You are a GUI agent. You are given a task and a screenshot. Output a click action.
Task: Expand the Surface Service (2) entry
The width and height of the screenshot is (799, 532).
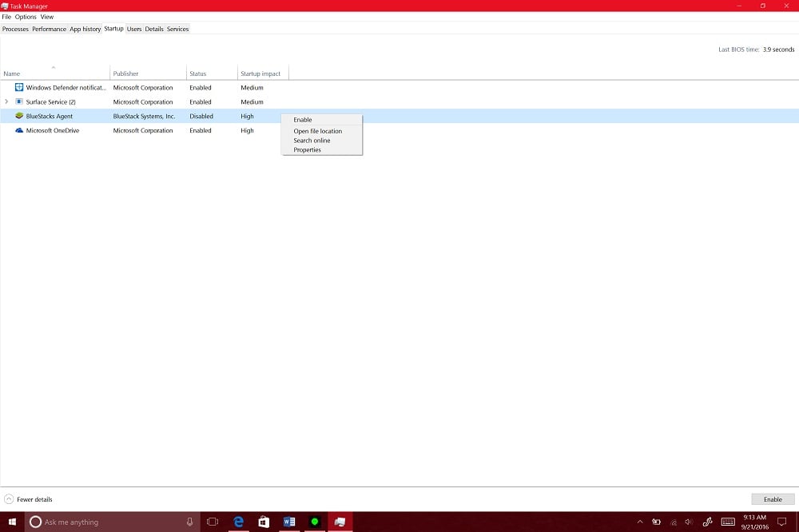[6, 101]
